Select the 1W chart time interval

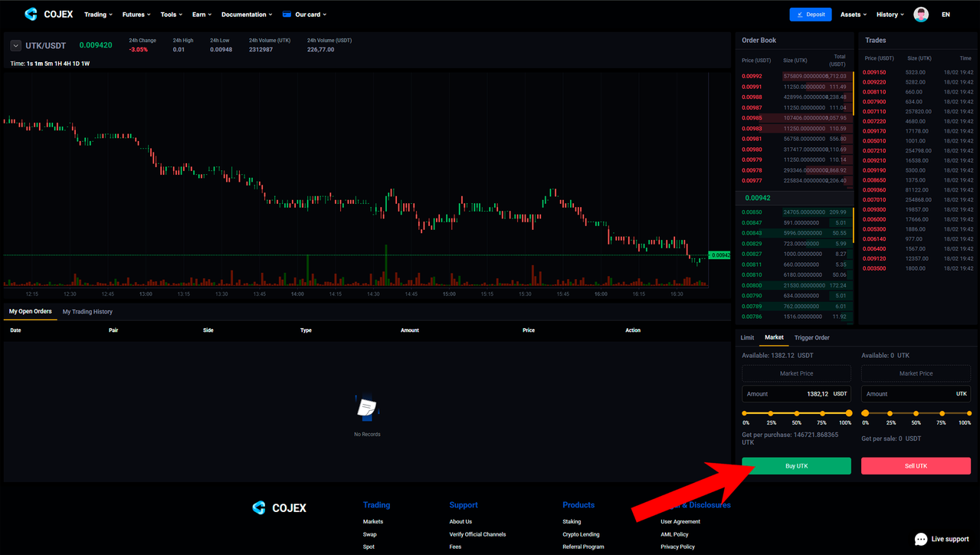click(x=85, y=64)
